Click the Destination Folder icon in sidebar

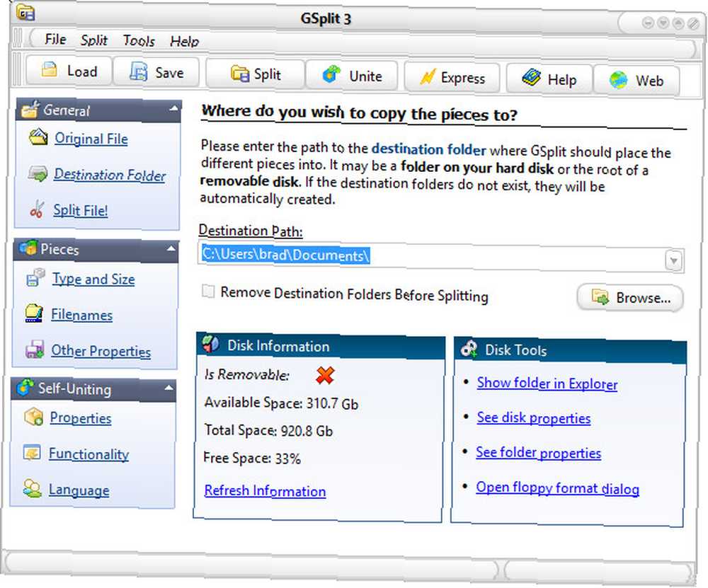(38, 173)
